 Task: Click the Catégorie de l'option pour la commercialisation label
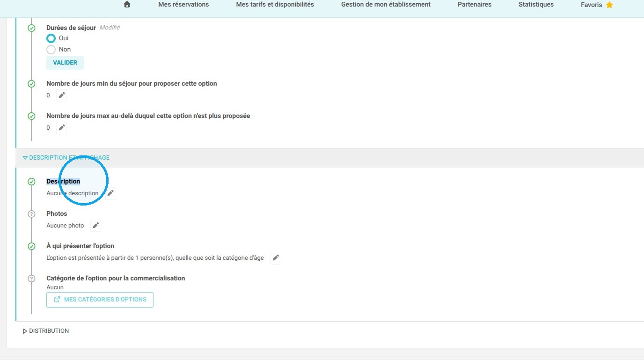click(116, 278)
